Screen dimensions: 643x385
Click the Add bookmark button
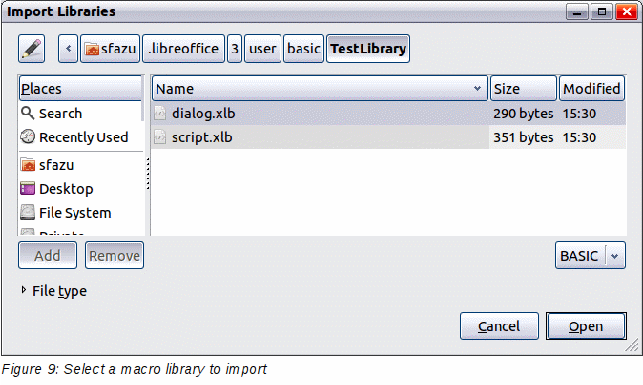click(47, 255)
